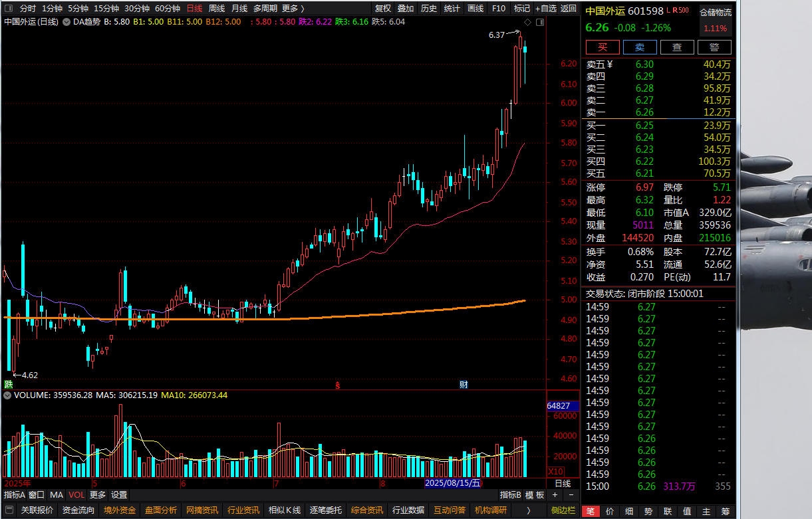The image size is (812, 519).
Task: Zoom out chart with minus button
Action: pos(571,495)
